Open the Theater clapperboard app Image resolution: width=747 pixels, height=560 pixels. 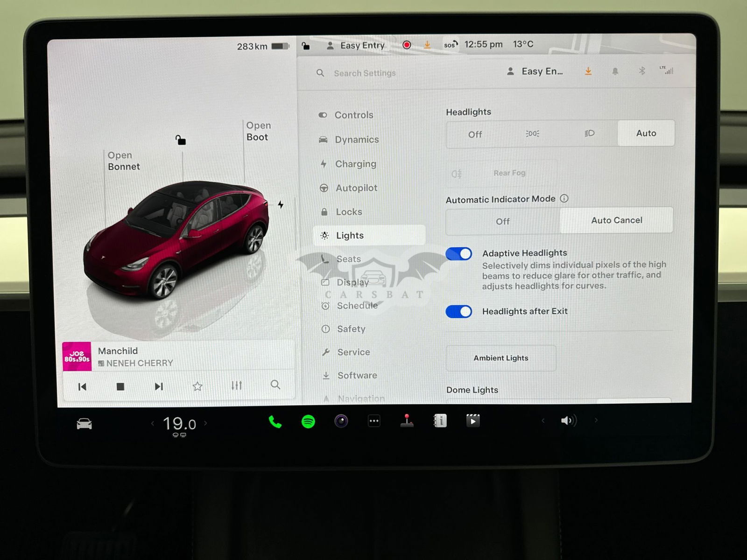click(473, 421)
